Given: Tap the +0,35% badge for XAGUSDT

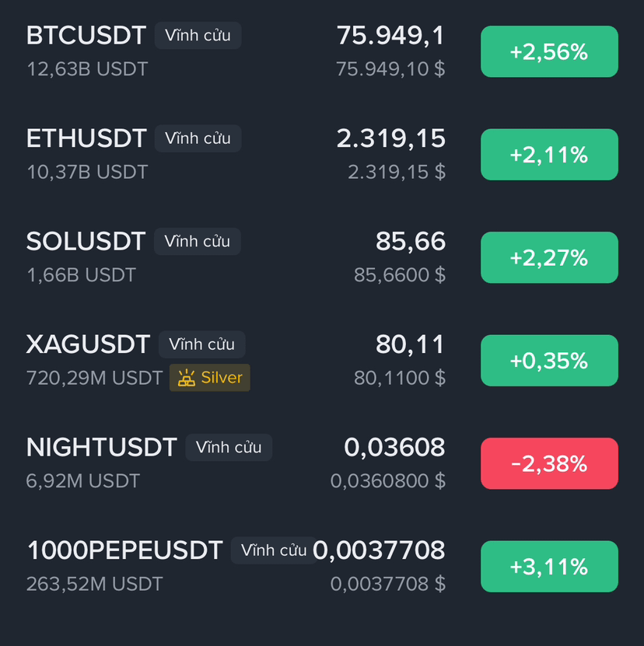Looking at the screenshot, I should pos(549,361).
